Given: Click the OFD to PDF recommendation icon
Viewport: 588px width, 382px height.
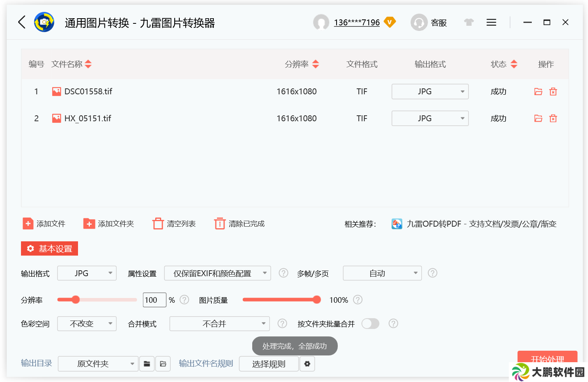Looking at the screenshot, I should [x=397, y=224].
